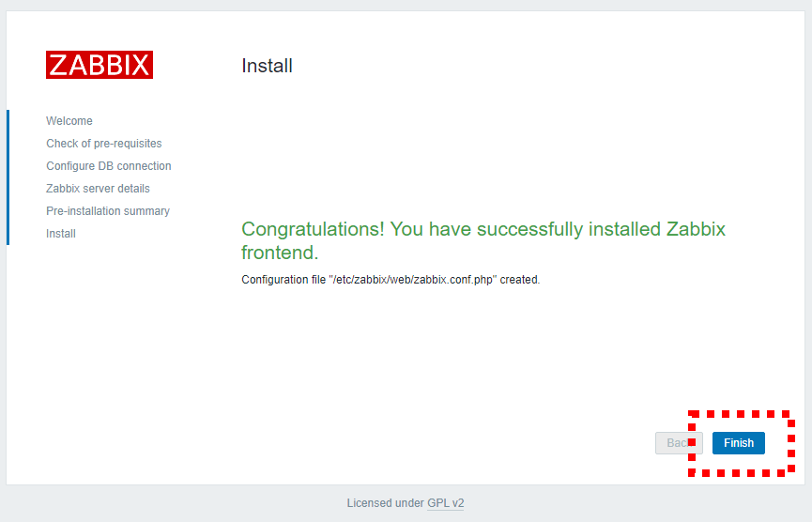Select Install step in the sidebar
This screenshot has width=812, height=522.
61,234
